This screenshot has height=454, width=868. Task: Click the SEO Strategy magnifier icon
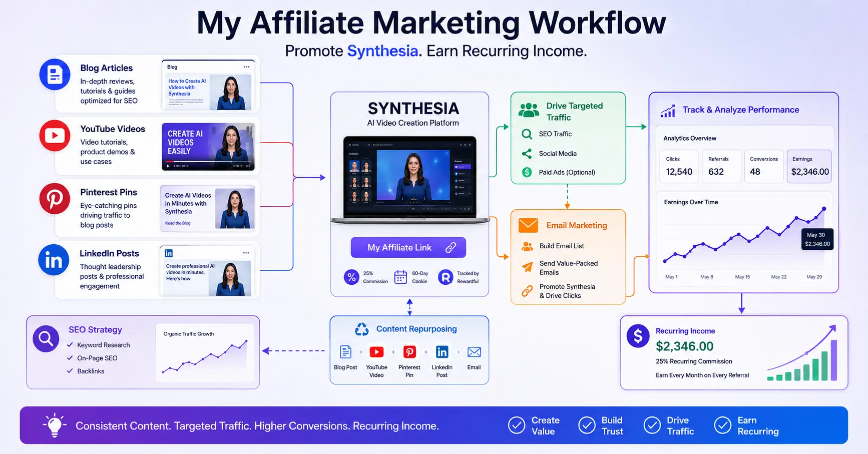(46, 339)
